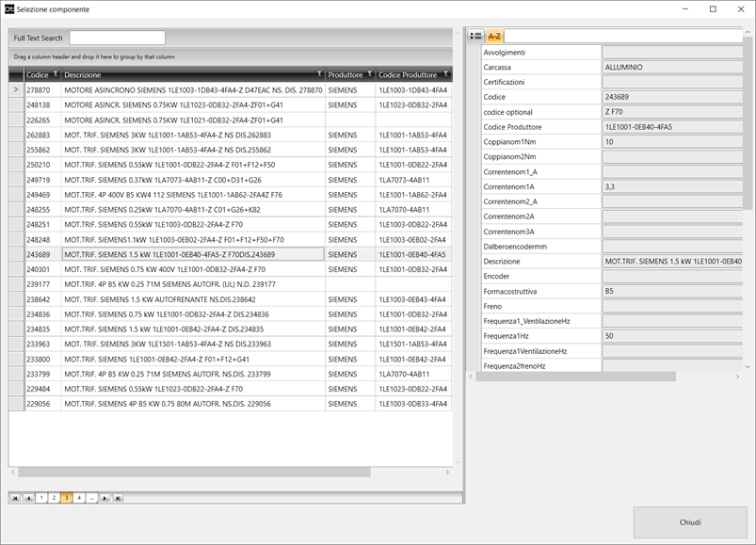The image size is (756, 545).
Task: Open filter on Codice Produttore column header
Action: [x=446, y=73]
